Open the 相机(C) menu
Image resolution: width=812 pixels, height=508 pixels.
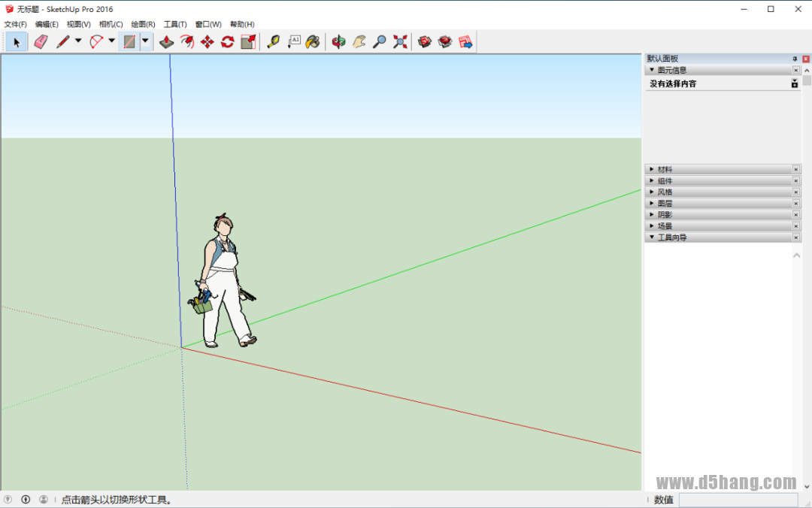coord(111,24)
